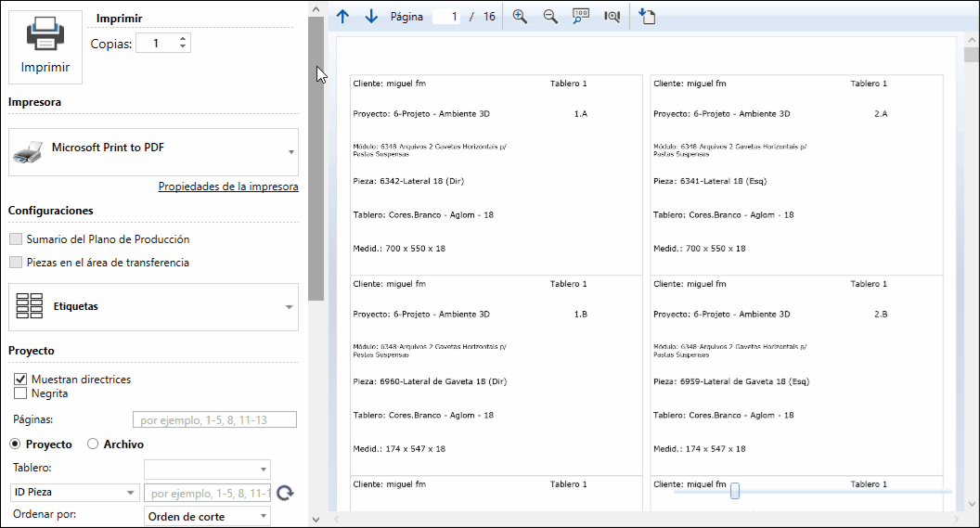Open Propiedades de la impresora link

pyautogui.click(x=228, y=187)
